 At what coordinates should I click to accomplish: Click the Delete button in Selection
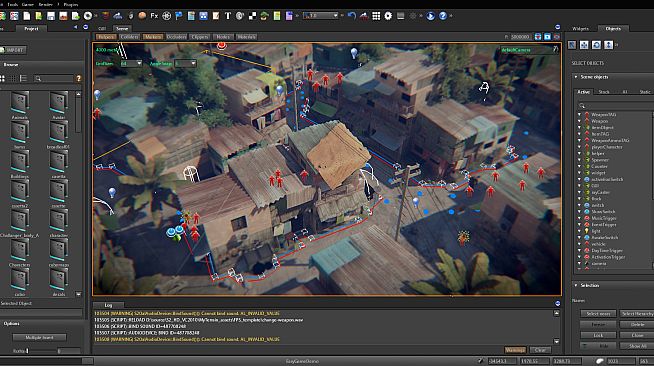click(x=637, y=324)
